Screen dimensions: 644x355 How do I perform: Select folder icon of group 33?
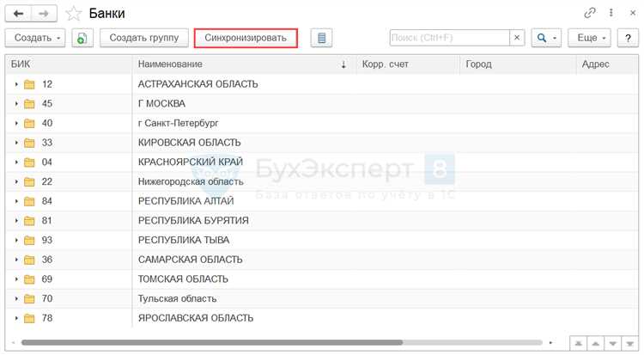(29, 143)
